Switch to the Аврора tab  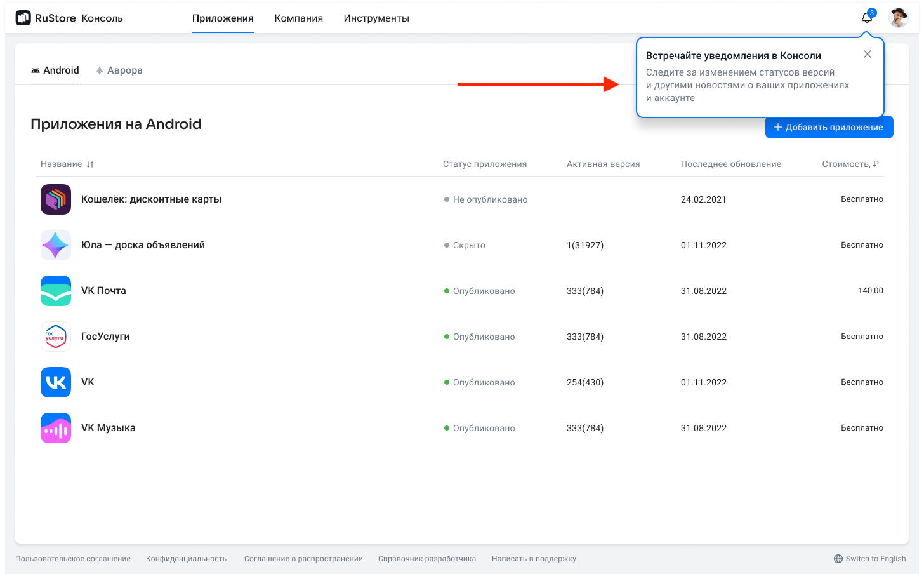tap(119, 70)
